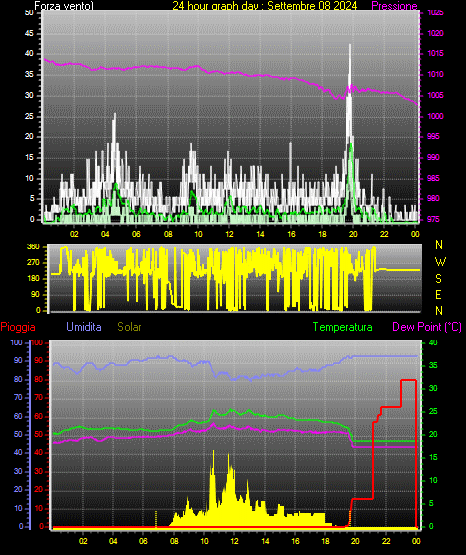Click the S compass direction label
The width and height of the screenshot is (466, 555).
438,279
